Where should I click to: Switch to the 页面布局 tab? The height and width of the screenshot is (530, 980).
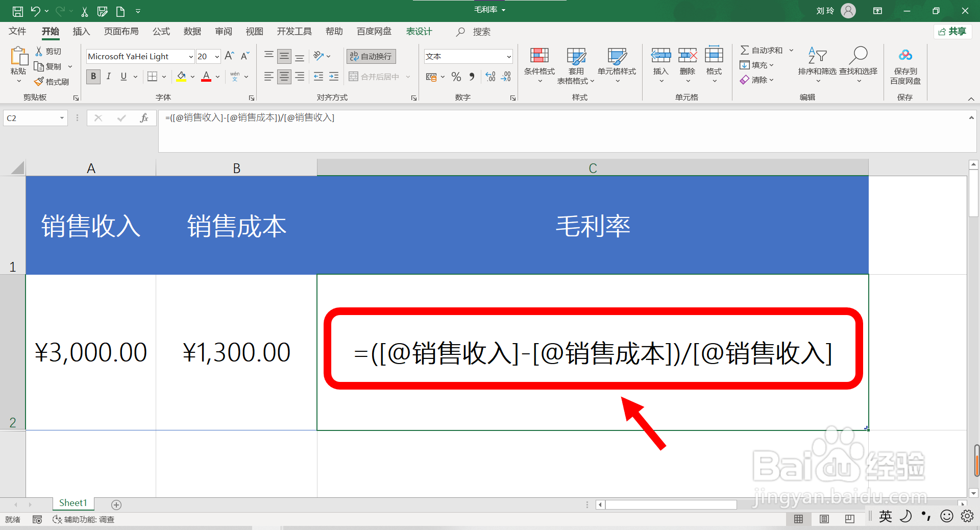point(121,32)
